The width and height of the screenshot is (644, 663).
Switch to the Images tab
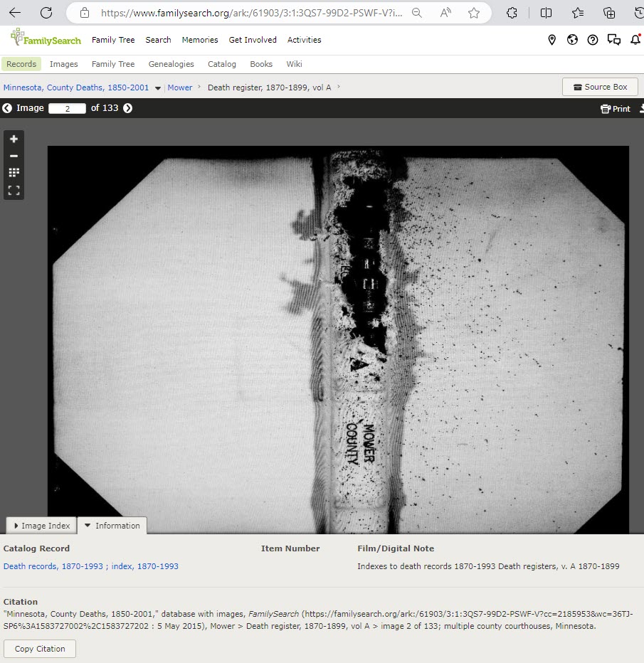click(x=63, y=64)
